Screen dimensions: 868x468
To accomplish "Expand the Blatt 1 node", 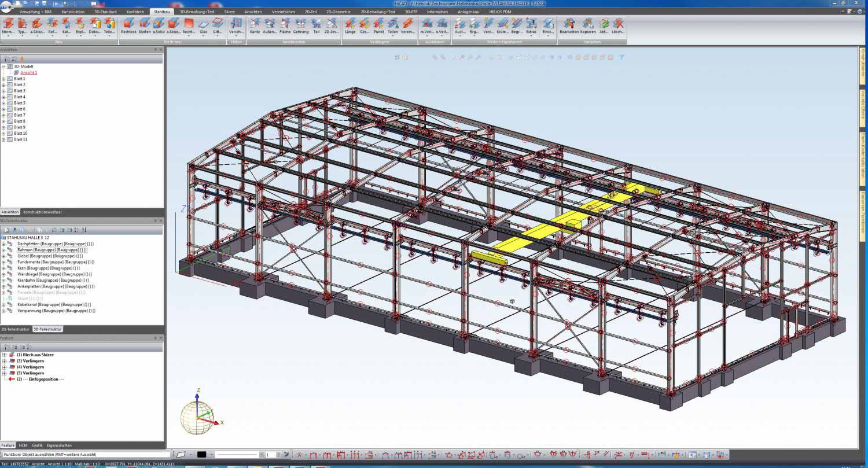I will coord(3,79).
